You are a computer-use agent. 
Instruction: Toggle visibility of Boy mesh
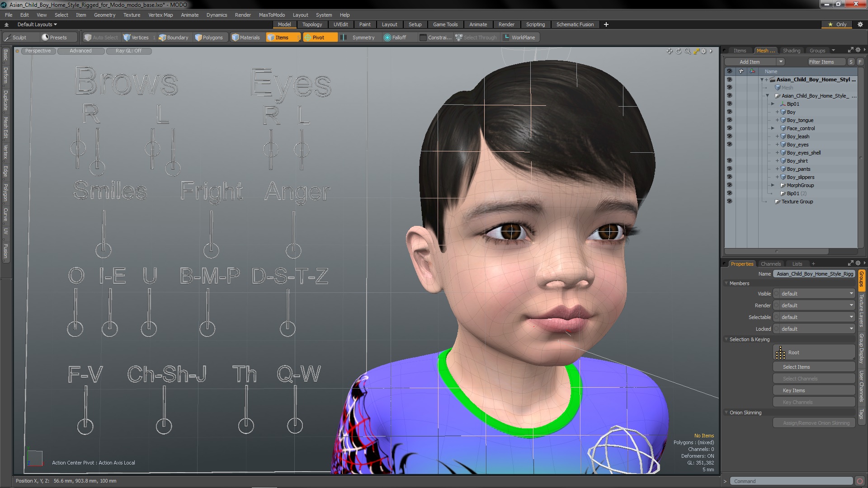tap(729, 112)
